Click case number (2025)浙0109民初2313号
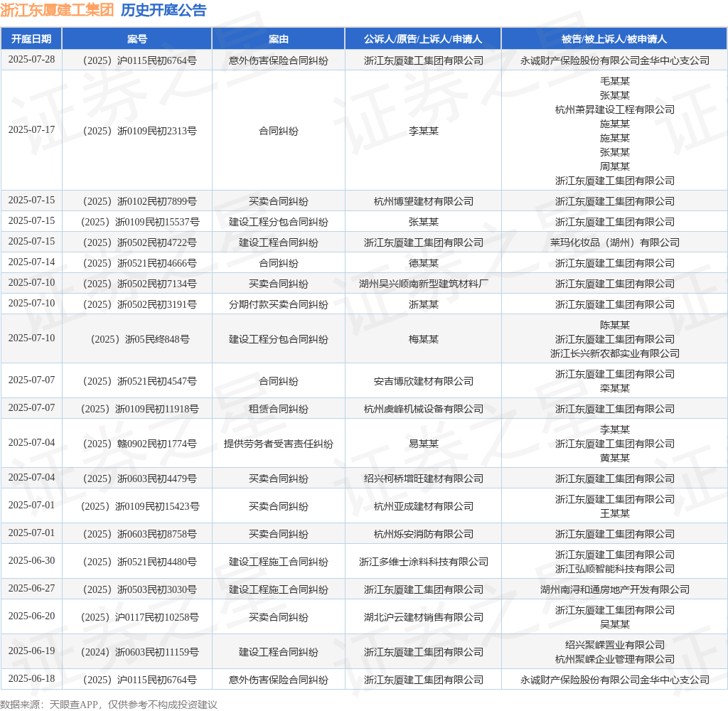The width and height of the screenshot is (728, 711). 139,131
